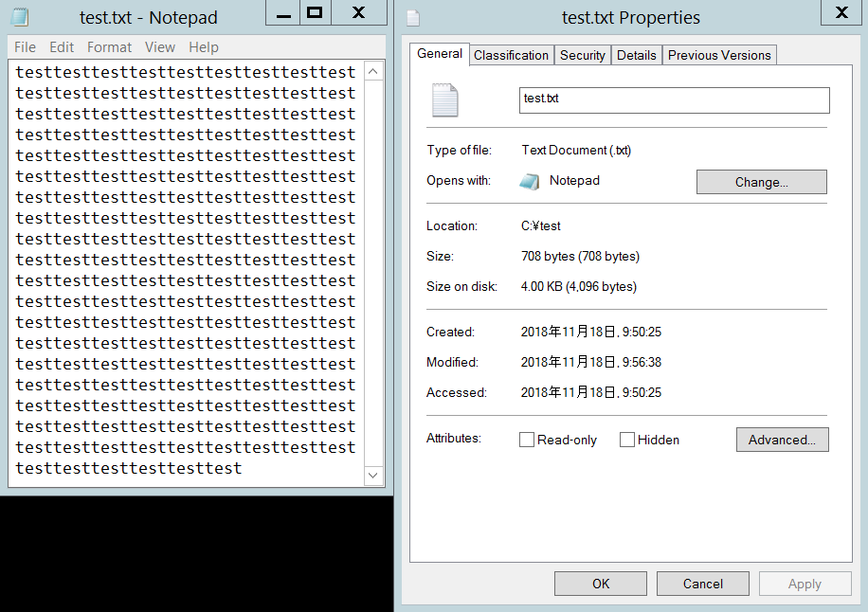This screenshot has width=868, height=612.
Task: Click the first line of Notepad text
Action: pos(185,73)
